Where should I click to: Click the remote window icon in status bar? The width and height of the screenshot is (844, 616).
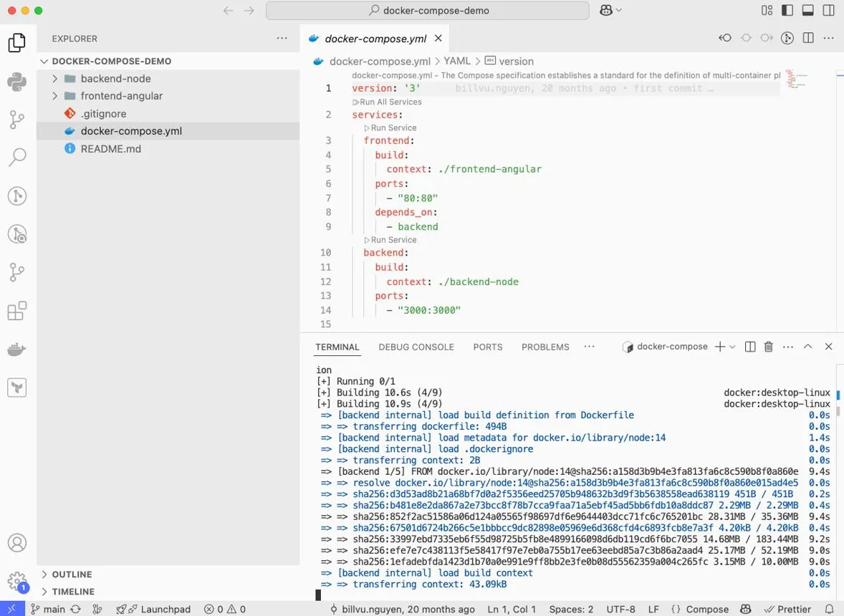point(12,609)
